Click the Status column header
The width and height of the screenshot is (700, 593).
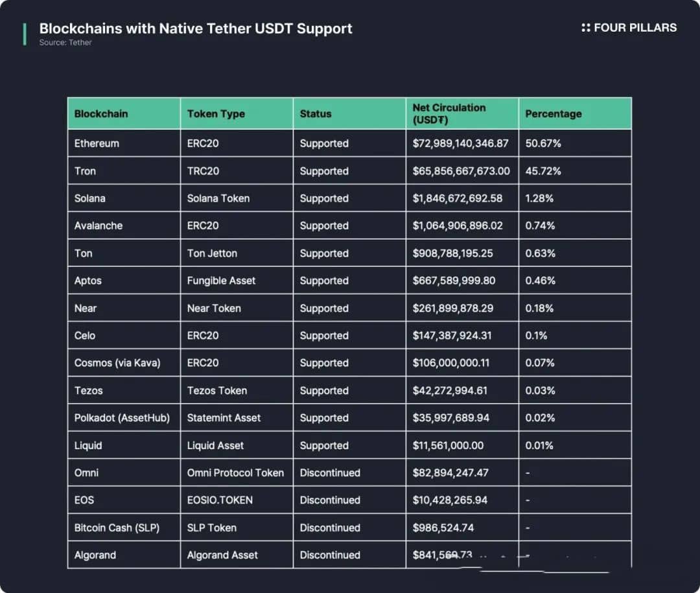316,113
